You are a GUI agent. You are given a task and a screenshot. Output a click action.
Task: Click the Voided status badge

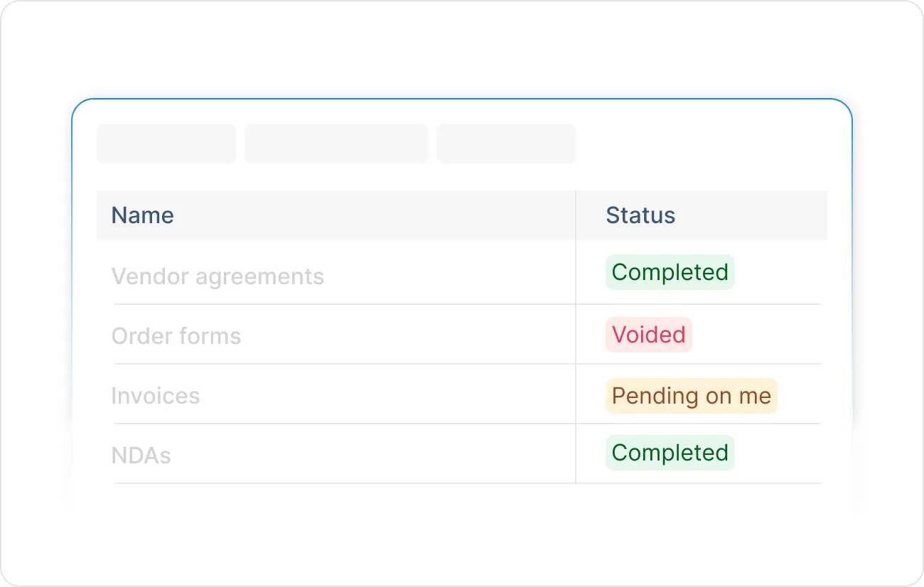648,334
